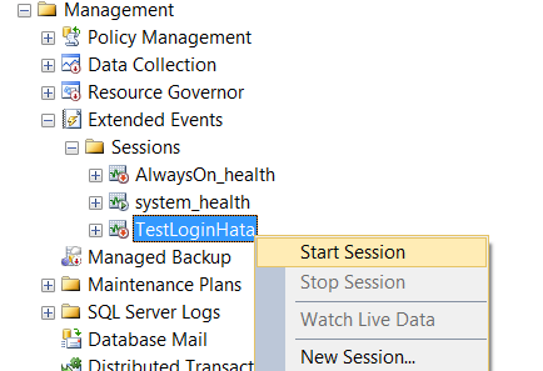The width and height of the screenshot is (543, 371).
Task: Choose New Session... from context menu
Action: (x=358, y=357)
